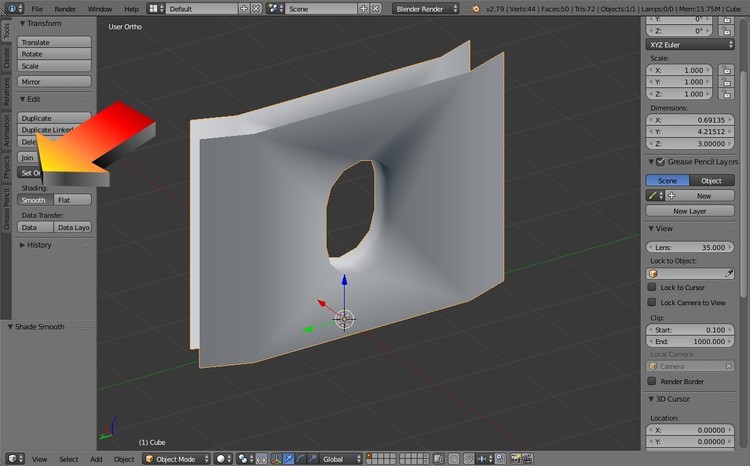
Task: Click the Lens value slider field
Action: click(x=690, y=246)
